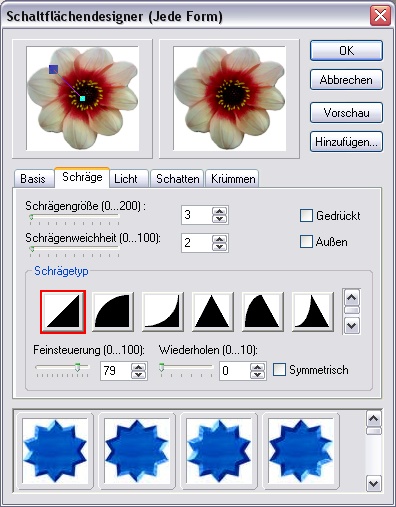This screenshot has height=507, width=396.
Task: Open the Schatten tab
Action: 177,179
